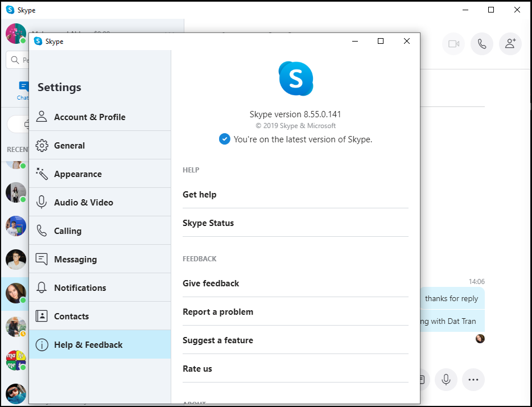Click the Settings heading
The image size is (532, 407).
tap(59, 87)
